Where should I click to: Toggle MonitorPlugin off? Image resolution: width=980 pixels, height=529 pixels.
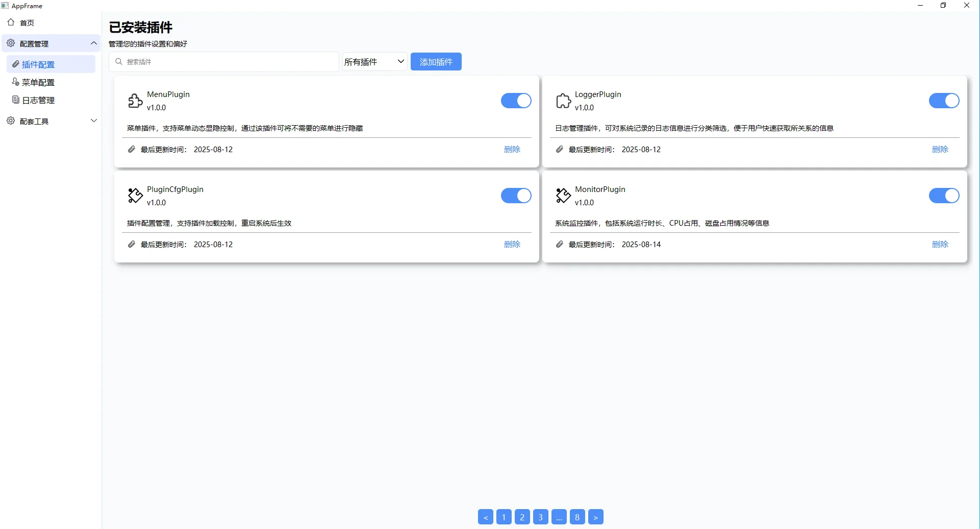coord(944,196)
